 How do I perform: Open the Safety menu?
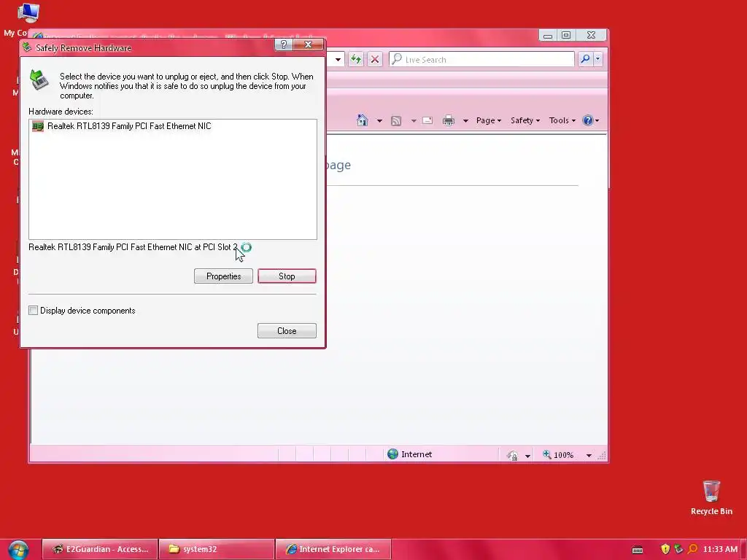(x=525, y=120)
